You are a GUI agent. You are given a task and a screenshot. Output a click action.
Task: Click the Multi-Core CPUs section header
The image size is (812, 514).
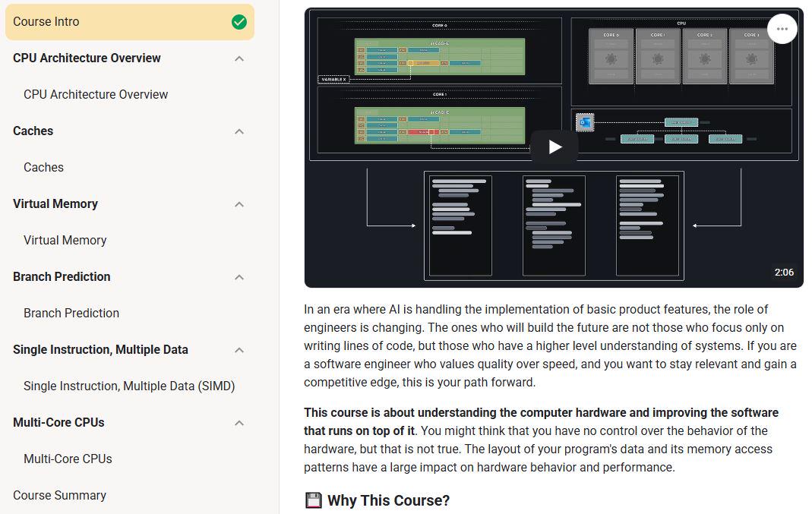[x=58, y=422]
